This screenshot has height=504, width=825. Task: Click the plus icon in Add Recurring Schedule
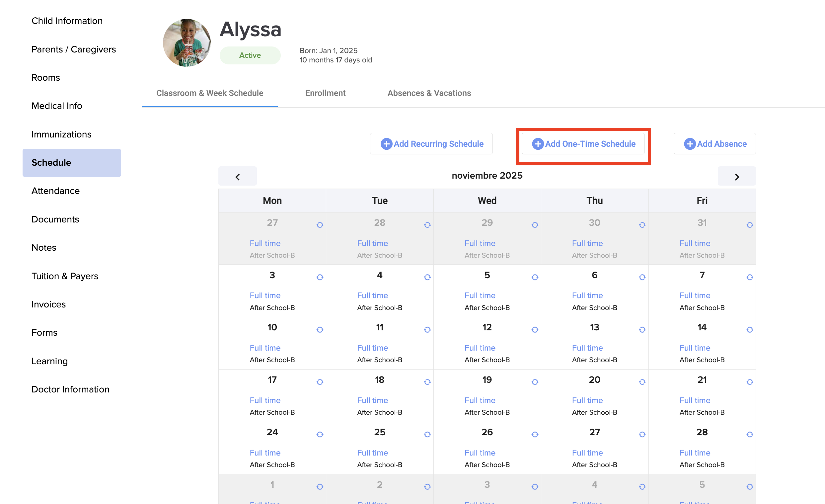[x=386, y=144]
